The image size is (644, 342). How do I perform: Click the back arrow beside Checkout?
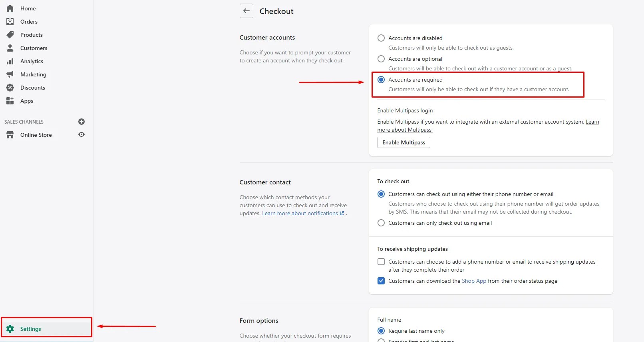pyautogui.click(x=246, y=11)
